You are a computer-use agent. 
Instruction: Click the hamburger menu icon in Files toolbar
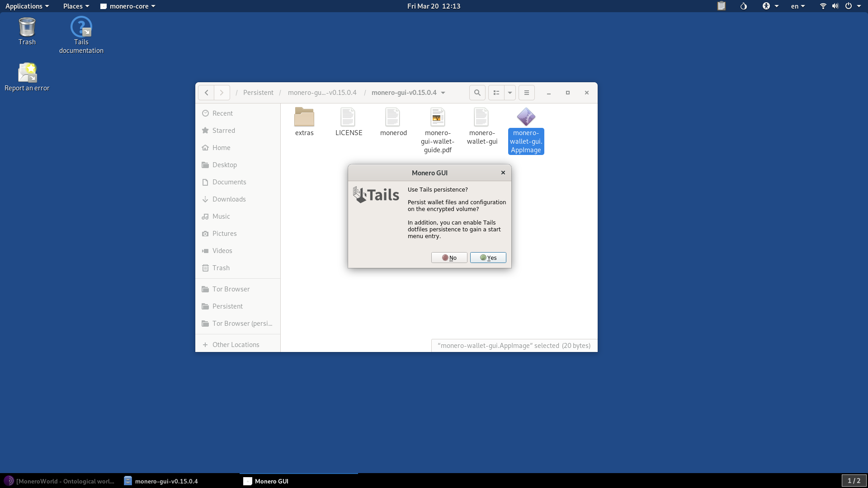click(x=526, y=92)
